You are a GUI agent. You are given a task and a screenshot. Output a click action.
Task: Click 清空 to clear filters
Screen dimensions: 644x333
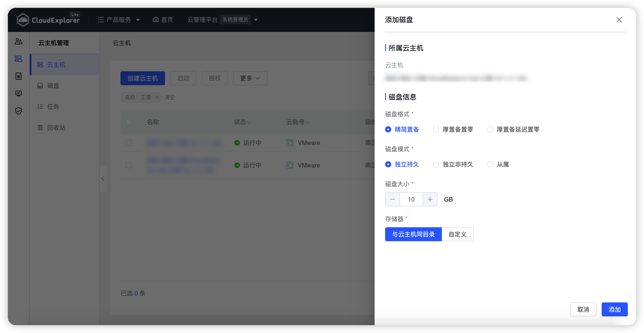[x=170, y=97]
